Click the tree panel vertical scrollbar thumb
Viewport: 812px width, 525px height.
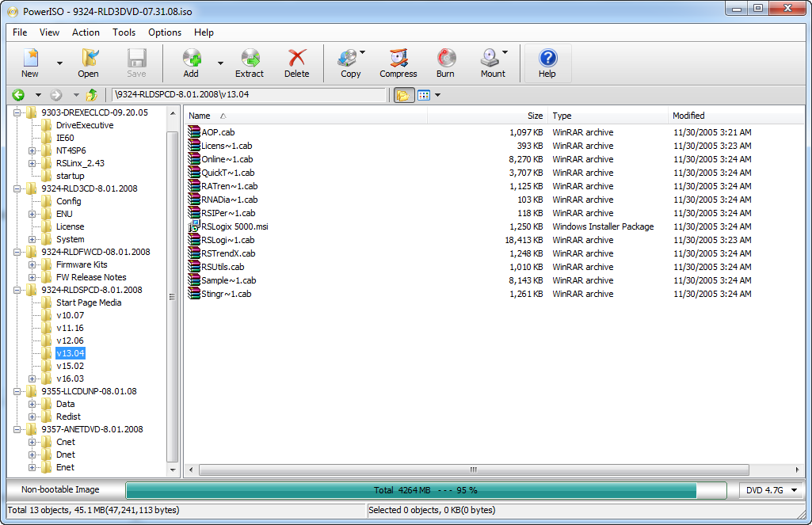pyautogui.click(x=172, y=296)
